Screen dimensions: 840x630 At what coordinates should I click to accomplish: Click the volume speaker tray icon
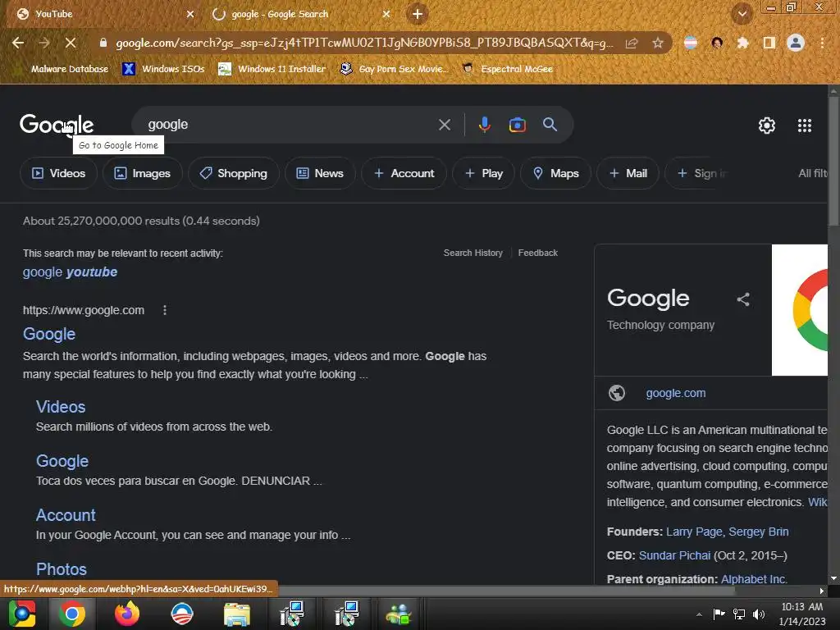tap(759, 614)
